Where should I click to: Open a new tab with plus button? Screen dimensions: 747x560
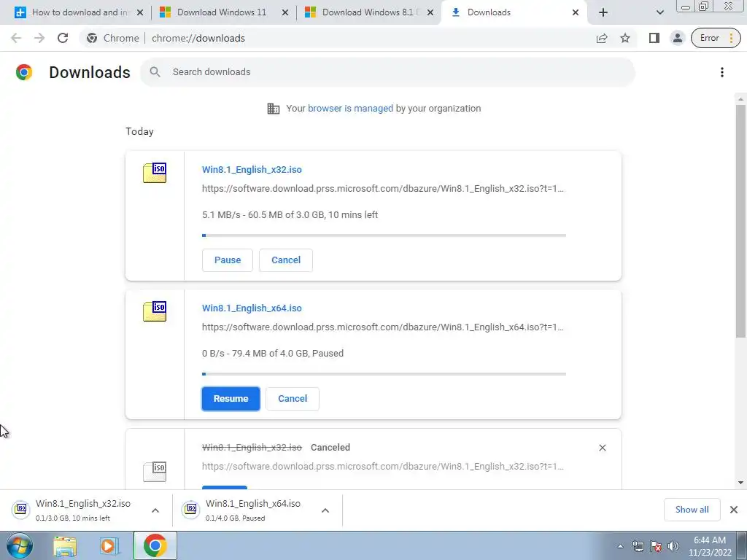603,12
